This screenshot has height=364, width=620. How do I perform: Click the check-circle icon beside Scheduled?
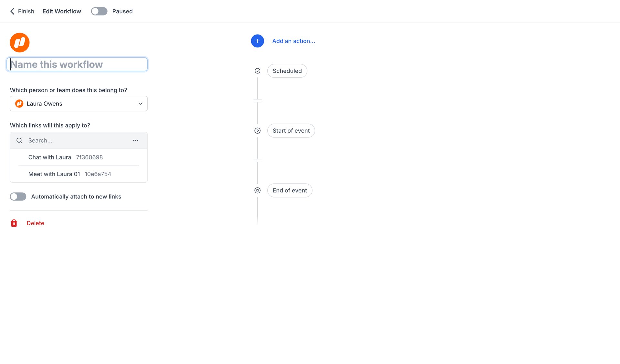[x=257, y=71]
